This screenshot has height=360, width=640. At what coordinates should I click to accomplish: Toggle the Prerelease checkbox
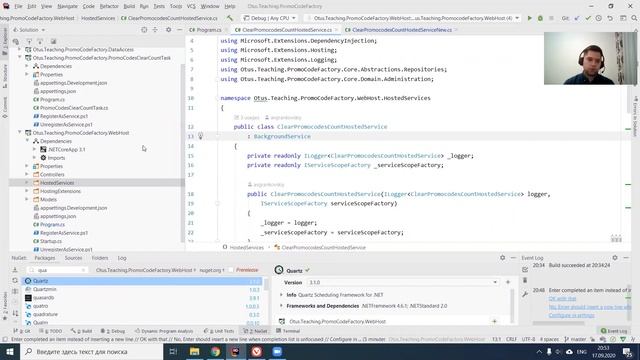[231, 270]
